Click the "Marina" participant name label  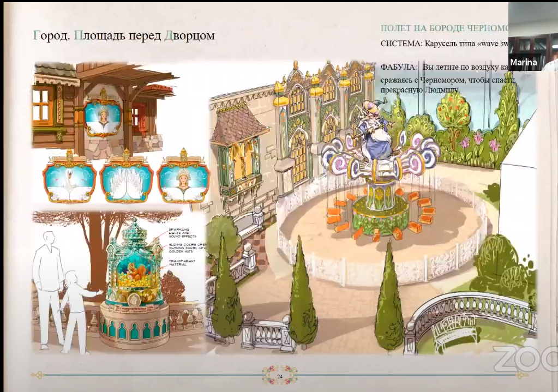point(524,63)
